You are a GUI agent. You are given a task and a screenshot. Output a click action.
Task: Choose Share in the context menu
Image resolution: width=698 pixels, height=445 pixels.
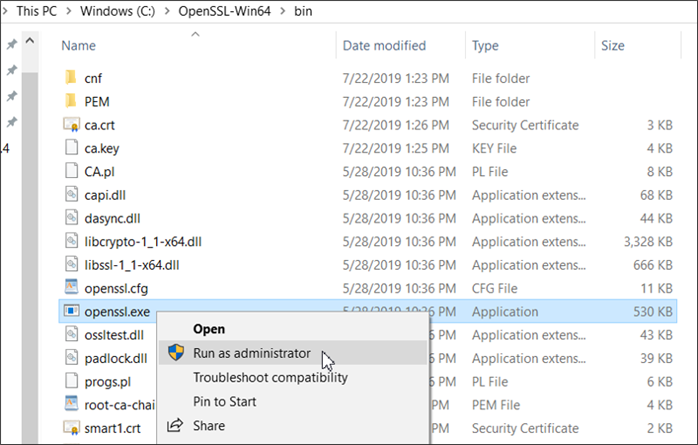209,426
